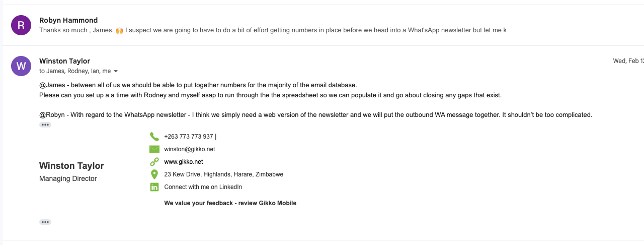Click the phone number +263 773 773 937
The image size is (644, 245).
pos(189,137)
